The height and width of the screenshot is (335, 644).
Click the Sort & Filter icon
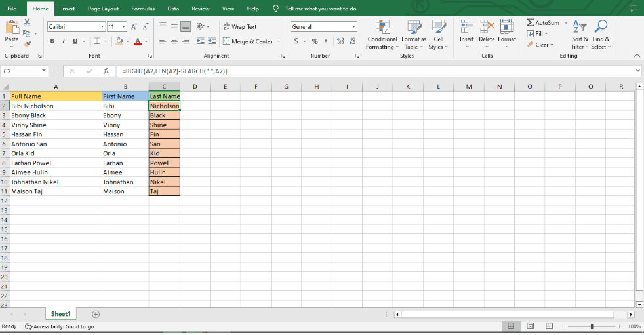[580, 34]
